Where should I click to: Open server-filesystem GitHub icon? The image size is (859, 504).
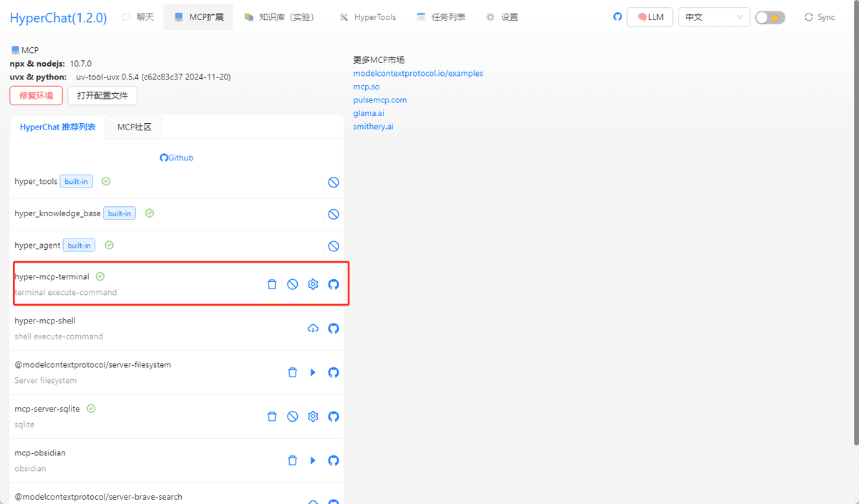point(334,372)
